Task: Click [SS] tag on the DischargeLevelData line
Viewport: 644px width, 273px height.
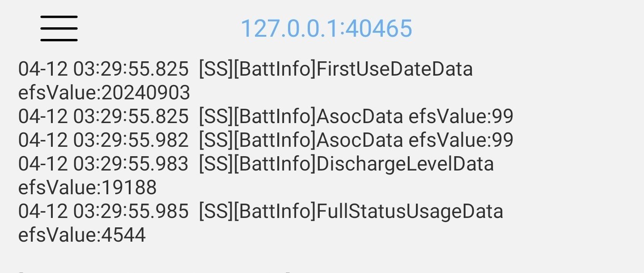Action: point(216,164)
